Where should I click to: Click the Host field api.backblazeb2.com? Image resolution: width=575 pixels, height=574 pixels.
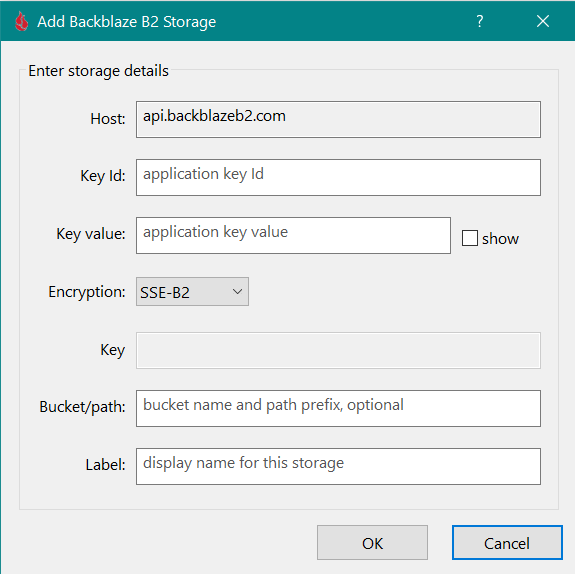click(338, 120)
